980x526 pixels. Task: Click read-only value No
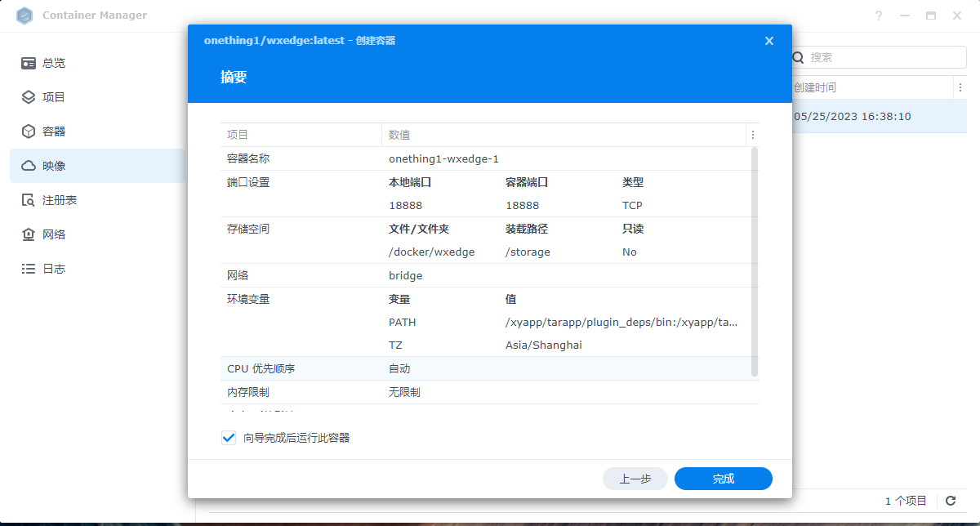(630, 252)
